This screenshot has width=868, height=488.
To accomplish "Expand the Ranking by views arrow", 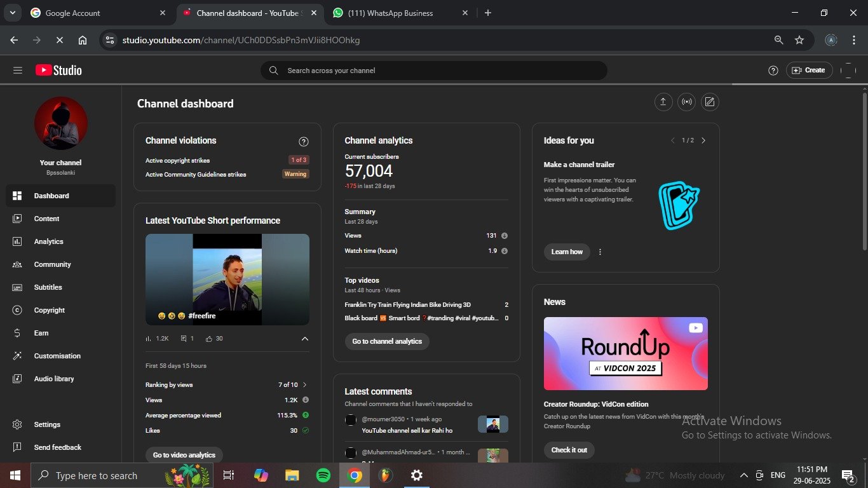I will point(304,385).
